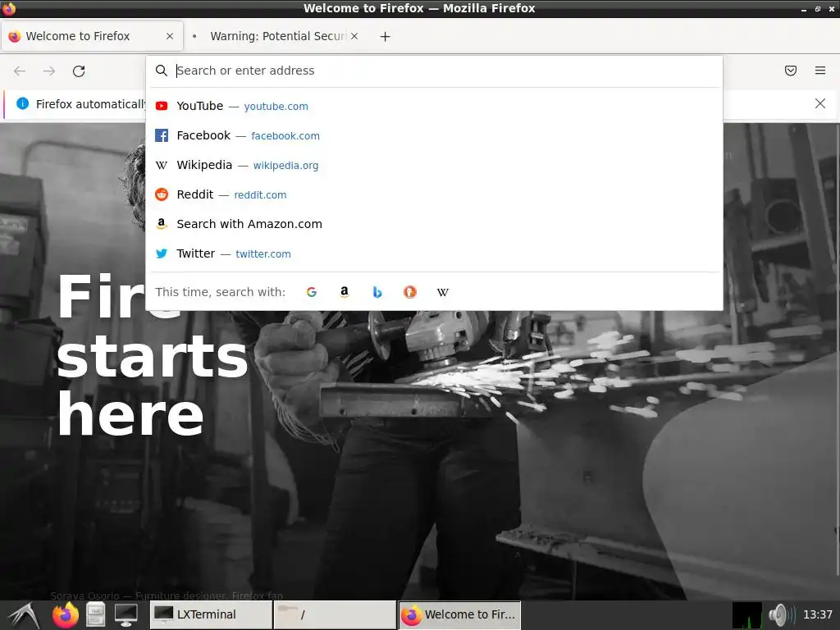Search this time with Bing icon

tap(377, 292)
